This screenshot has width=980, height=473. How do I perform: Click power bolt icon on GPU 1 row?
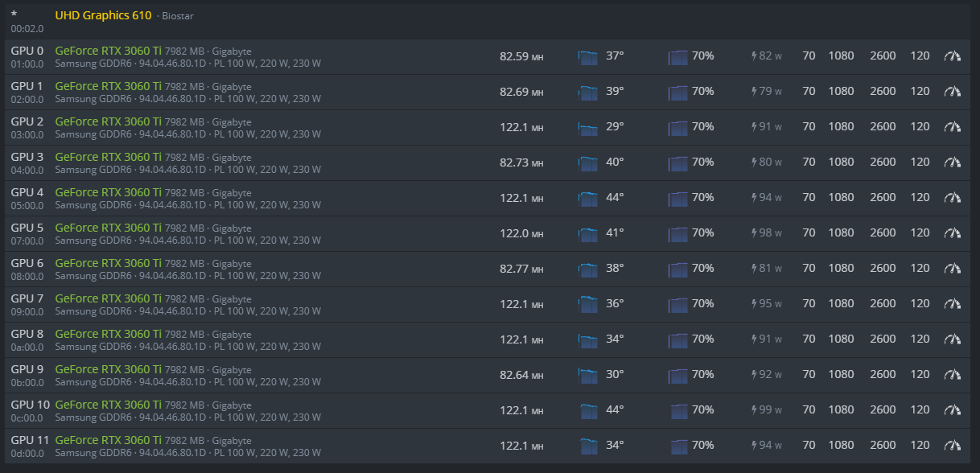coord(754,92)
